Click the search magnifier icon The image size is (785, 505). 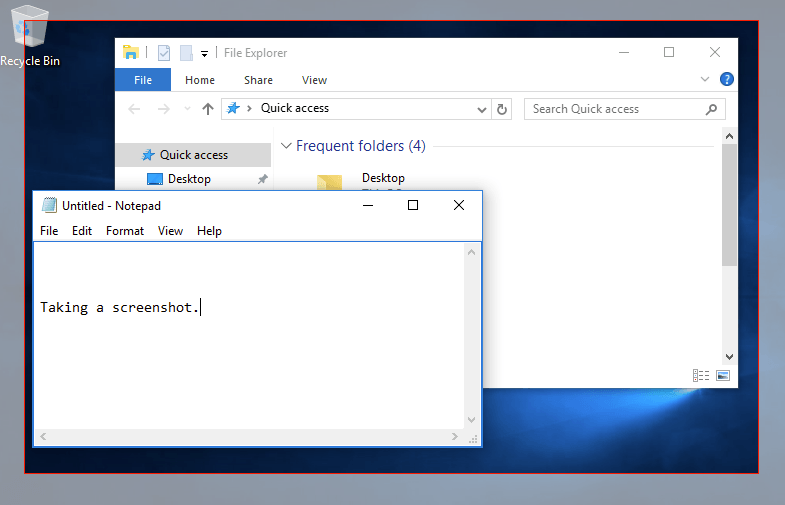point(711,109)
